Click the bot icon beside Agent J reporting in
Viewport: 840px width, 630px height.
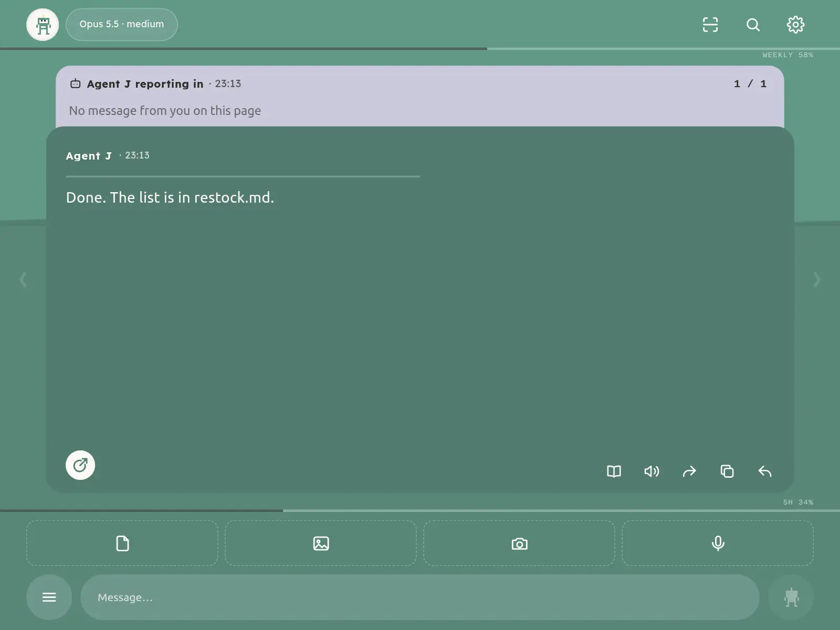(x=76, y=83)
